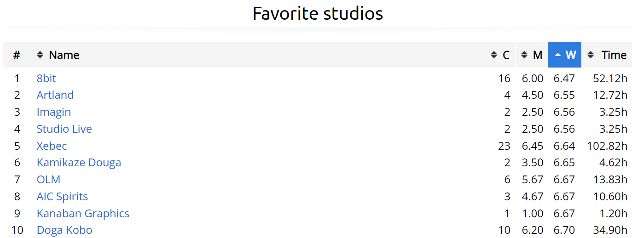Click the sort arrows beside C column

494,55
